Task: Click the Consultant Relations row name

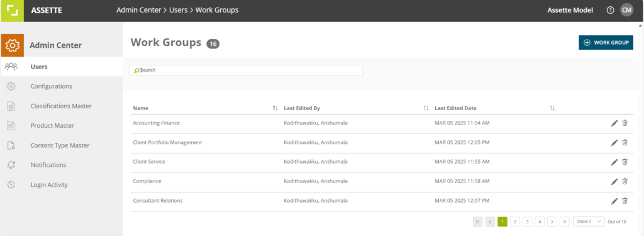Action: click(x=158, y=201)
